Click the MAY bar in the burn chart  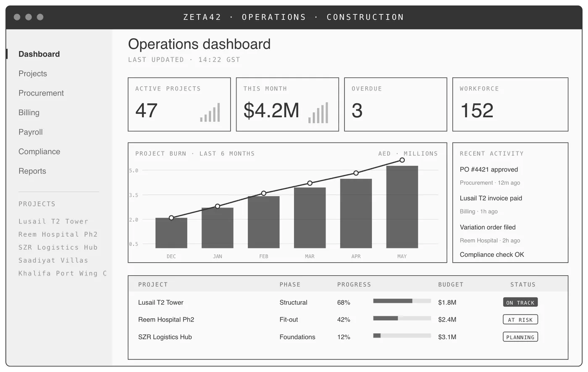tap(402, 207)
